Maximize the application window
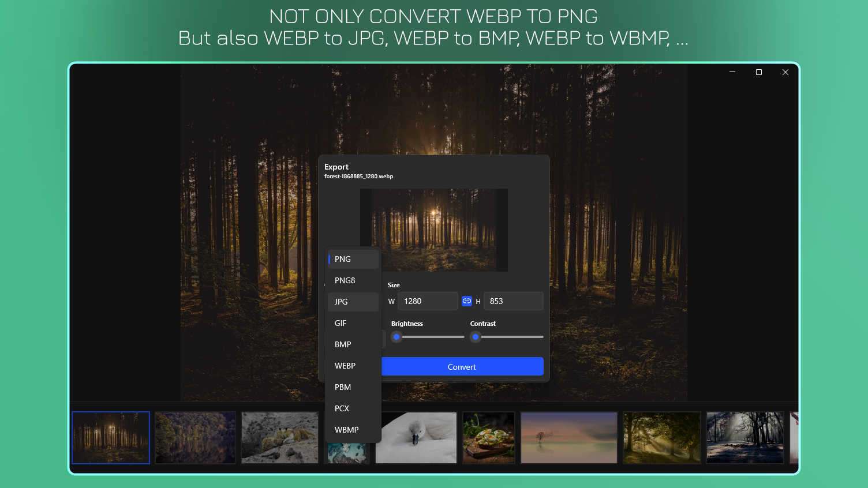The height and width of the screenshot is (488, 868). point(759,72)
